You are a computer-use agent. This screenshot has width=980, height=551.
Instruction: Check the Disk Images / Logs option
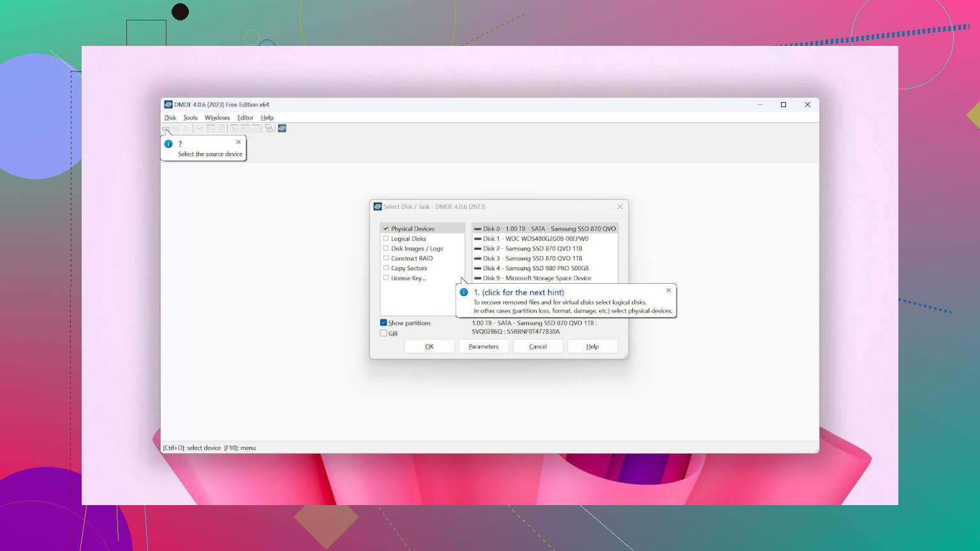coord(386,248)
